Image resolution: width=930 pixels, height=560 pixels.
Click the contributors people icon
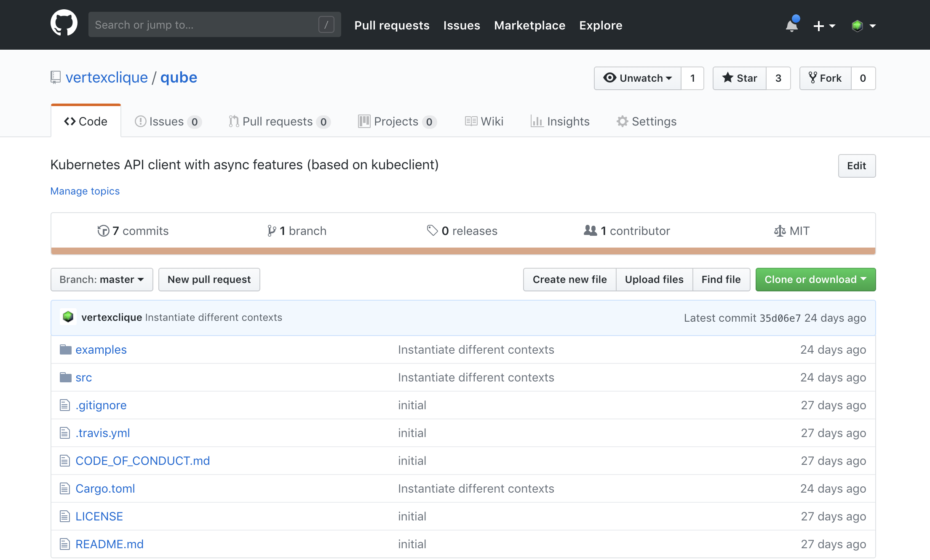click(591, 230)
